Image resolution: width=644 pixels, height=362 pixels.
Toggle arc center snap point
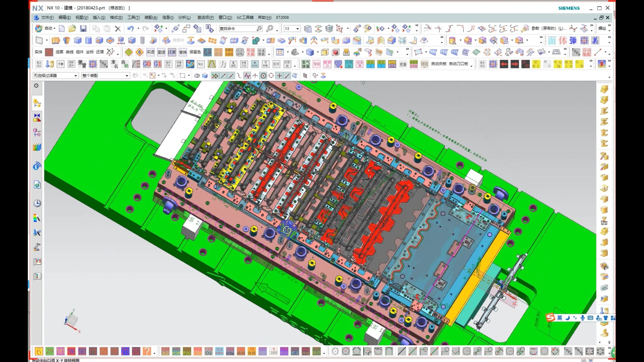pos(263,76)
